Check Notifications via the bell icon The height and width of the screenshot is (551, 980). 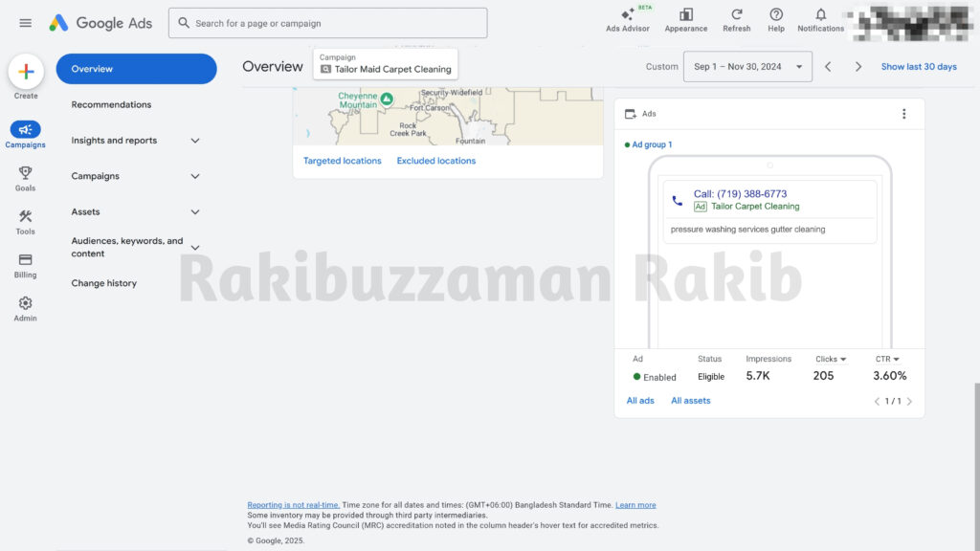[x=820, y=23]
